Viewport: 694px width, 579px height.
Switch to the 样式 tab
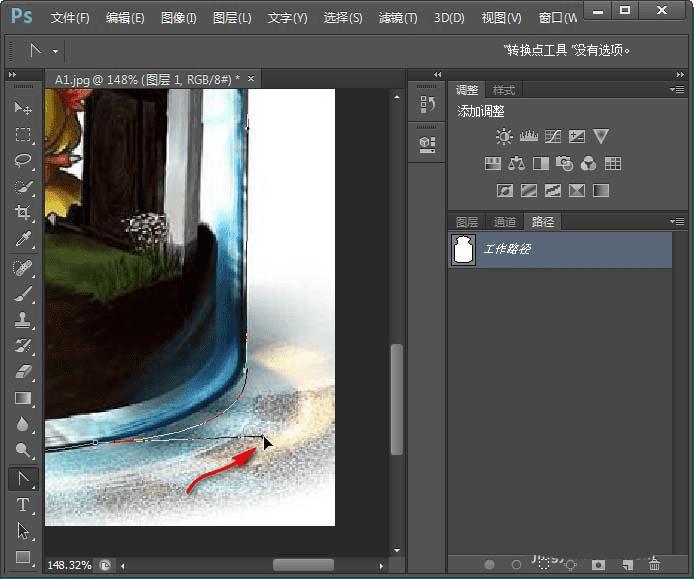pos(504,90)
